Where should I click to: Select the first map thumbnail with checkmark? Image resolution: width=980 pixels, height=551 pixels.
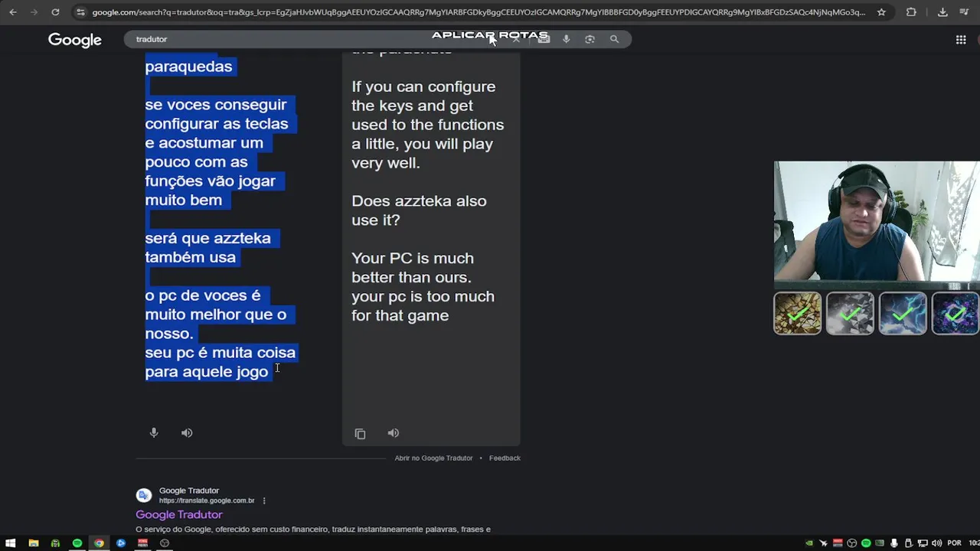[x=797, y=314]
